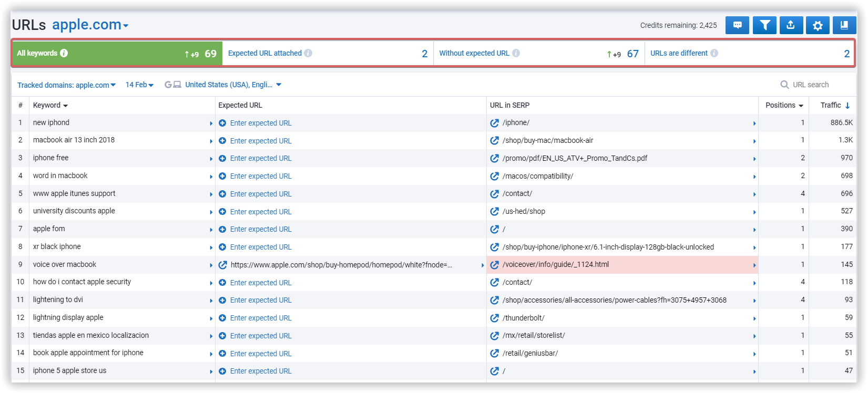Click keyword how do i contact apple security
The image size is (868, 393).
[x=82, y=282]
